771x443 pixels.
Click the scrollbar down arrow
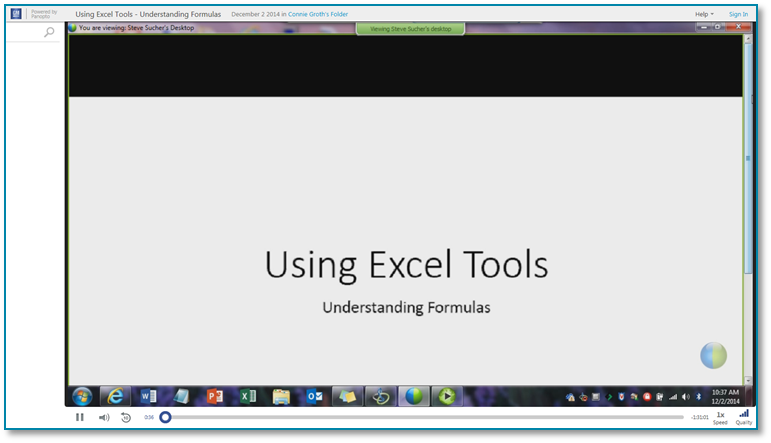(748, 380)
